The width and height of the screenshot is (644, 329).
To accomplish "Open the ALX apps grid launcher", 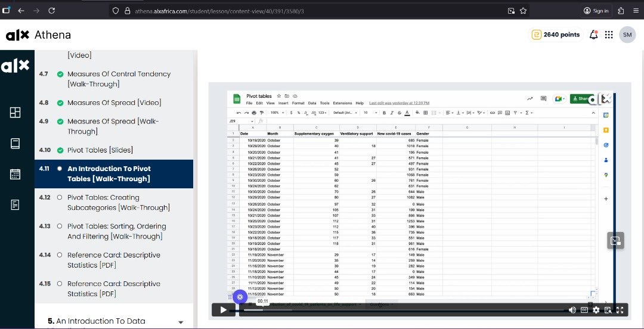I will point(609,35).
